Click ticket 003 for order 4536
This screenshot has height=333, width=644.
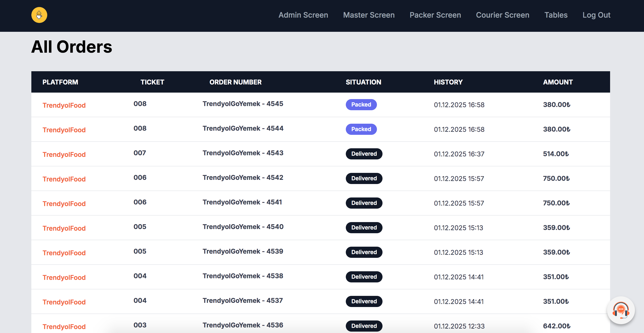pos(140,325)
